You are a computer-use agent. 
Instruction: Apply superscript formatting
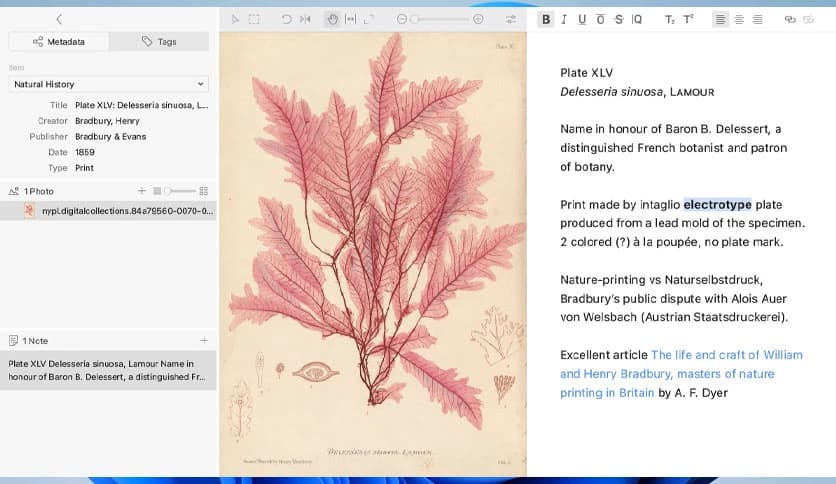pyautogui.click(x=688, y=20)
